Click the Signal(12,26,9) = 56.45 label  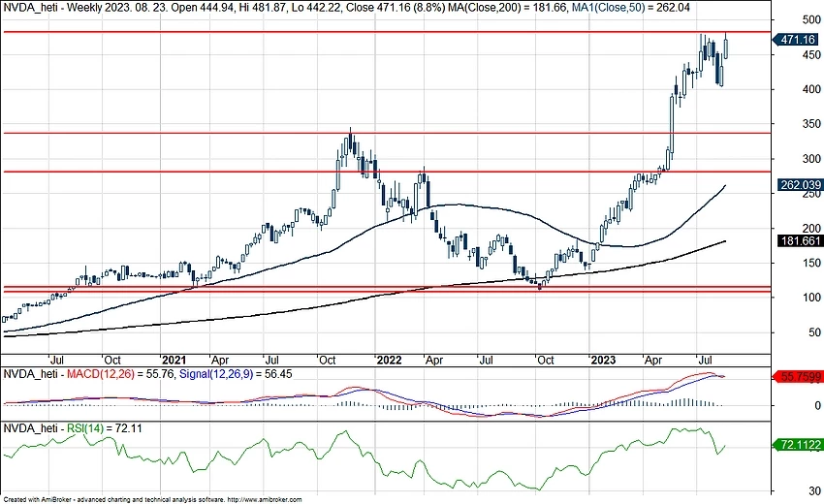(236, 374)
